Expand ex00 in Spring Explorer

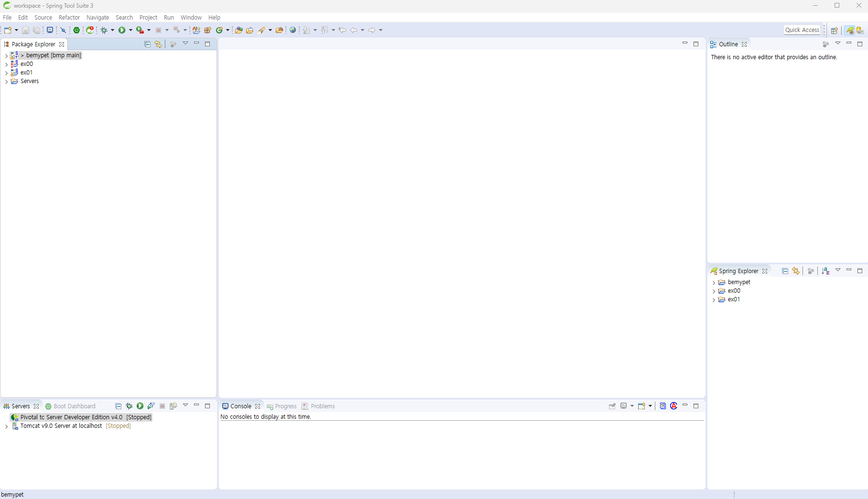point(714,291)
